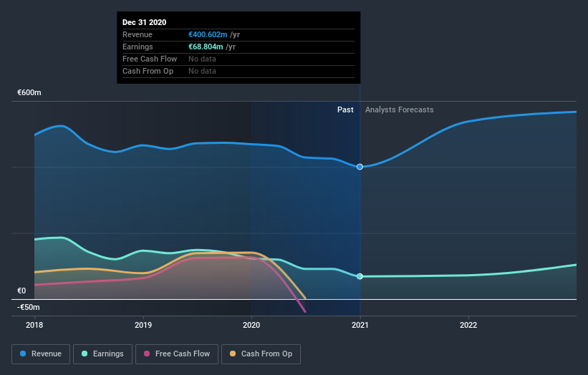Click the €400.602m revenue value
The height and width of the screenshot is (375, 588).
[x=208, y=34]
